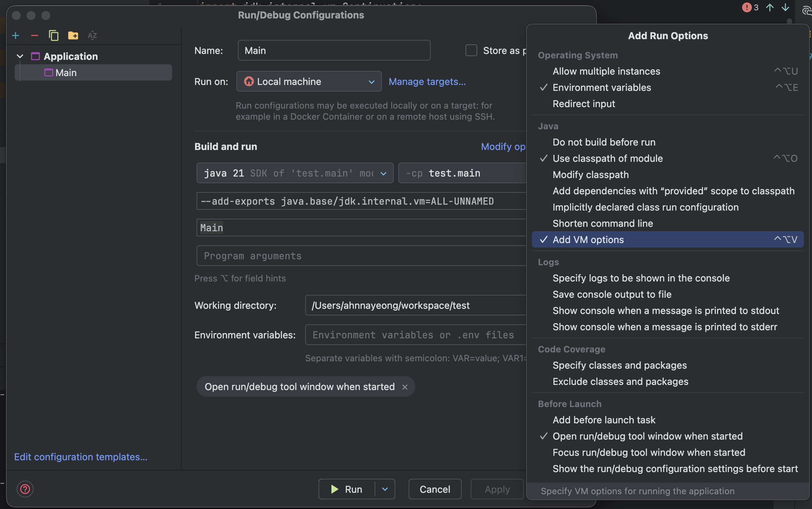The height and width of the screenshot is (509, 812).
Task: Uncheck Environment variables in run options
Action: [x=602, y=88]
